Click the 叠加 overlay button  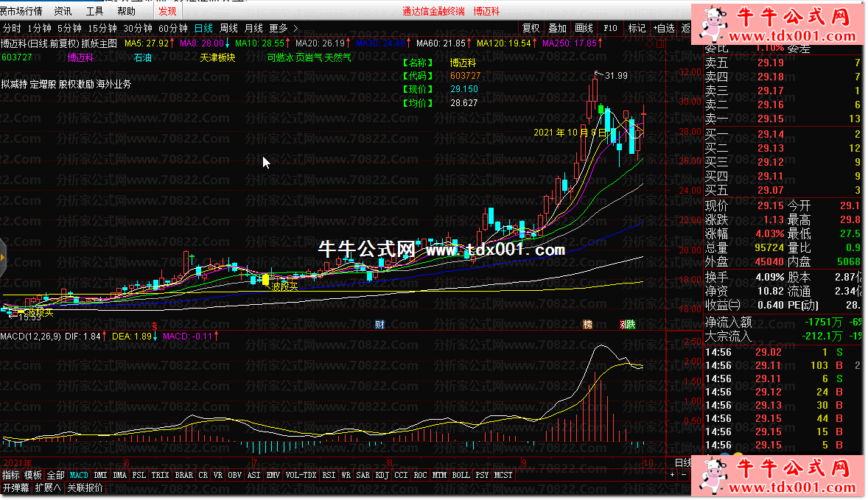pos(558,28)
